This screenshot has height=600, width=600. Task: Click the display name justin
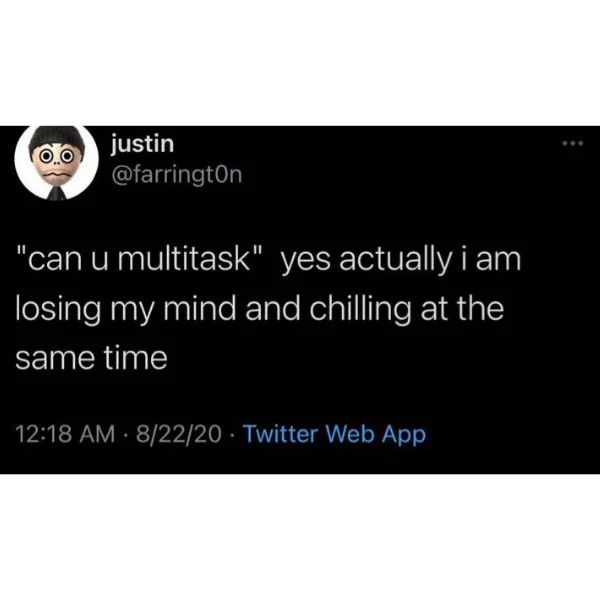pos(142,144)
